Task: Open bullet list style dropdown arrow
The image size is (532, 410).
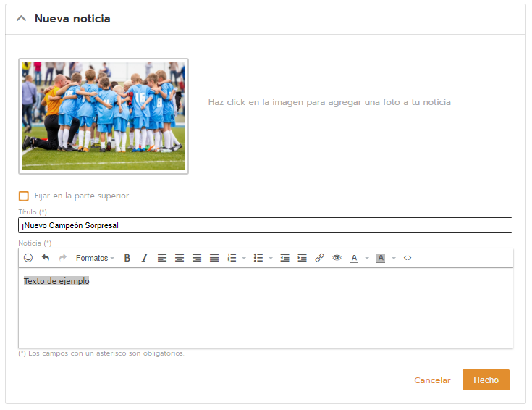Action: 271,259
